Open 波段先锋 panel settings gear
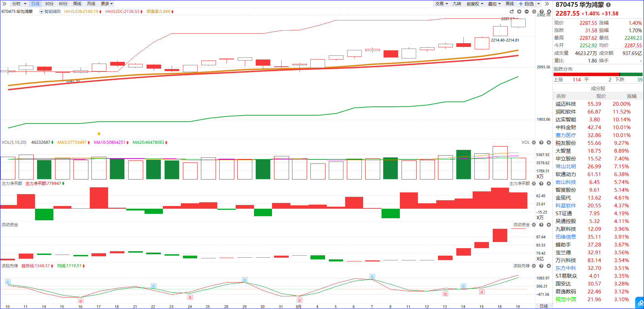This screenshot has width=644, height=309. [x=534, y=266]
